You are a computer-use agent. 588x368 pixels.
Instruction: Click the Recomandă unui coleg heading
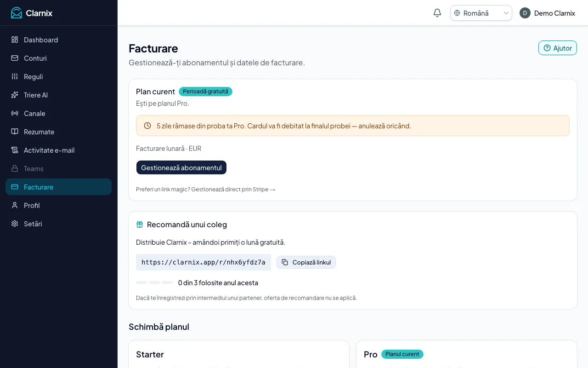coord(187,224)
